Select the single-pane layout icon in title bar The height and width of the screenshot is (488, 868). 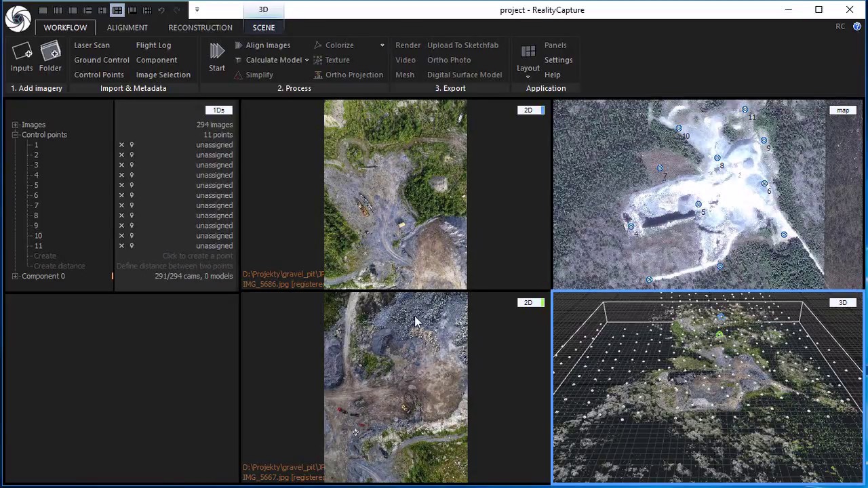click(x=43, y=10)
